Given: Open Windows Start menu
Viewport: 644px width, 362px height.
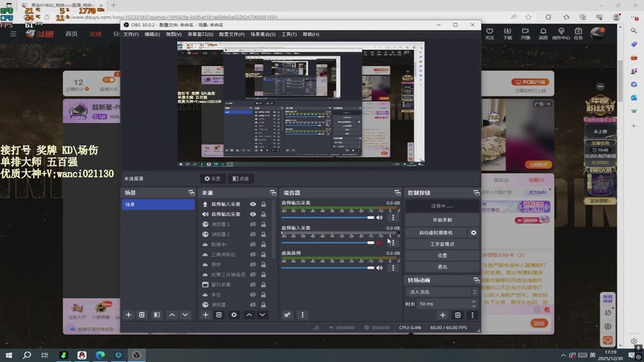Looking at the screenshot, I should (9, 355).
